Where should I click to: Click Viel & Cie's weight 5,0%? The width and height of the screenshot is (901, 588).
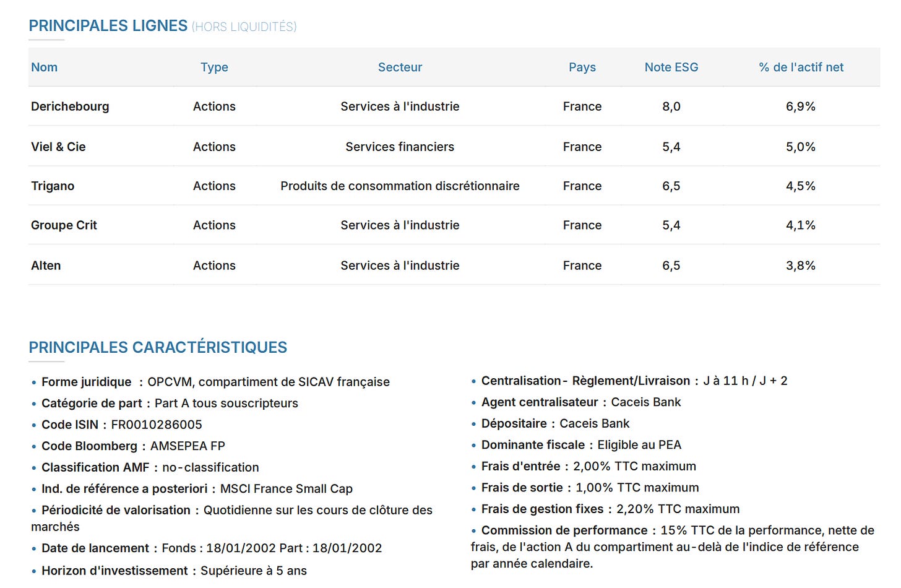pos(801,147)
